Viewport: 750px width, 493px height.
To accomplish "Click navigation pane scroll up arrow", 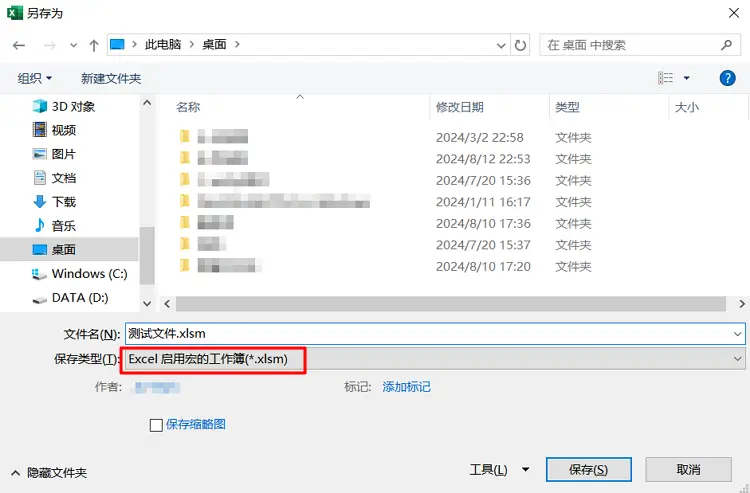I will 147,102.
